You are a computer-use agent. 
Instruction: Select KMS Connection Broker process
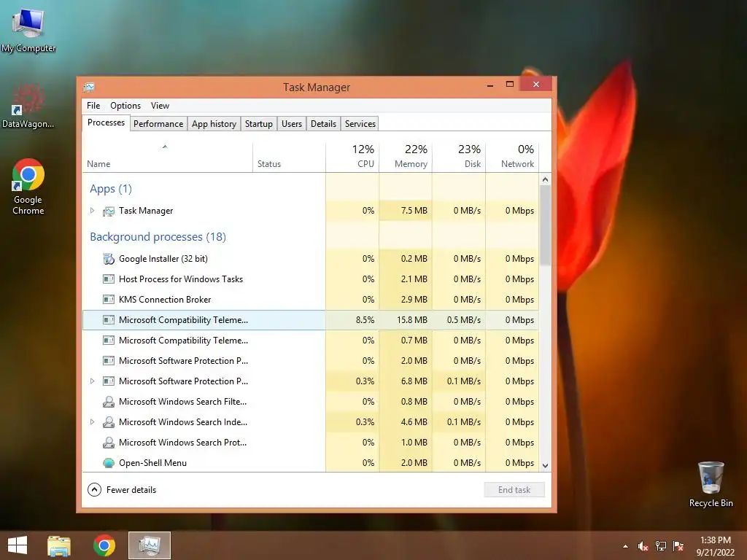(x=311, y=300)
